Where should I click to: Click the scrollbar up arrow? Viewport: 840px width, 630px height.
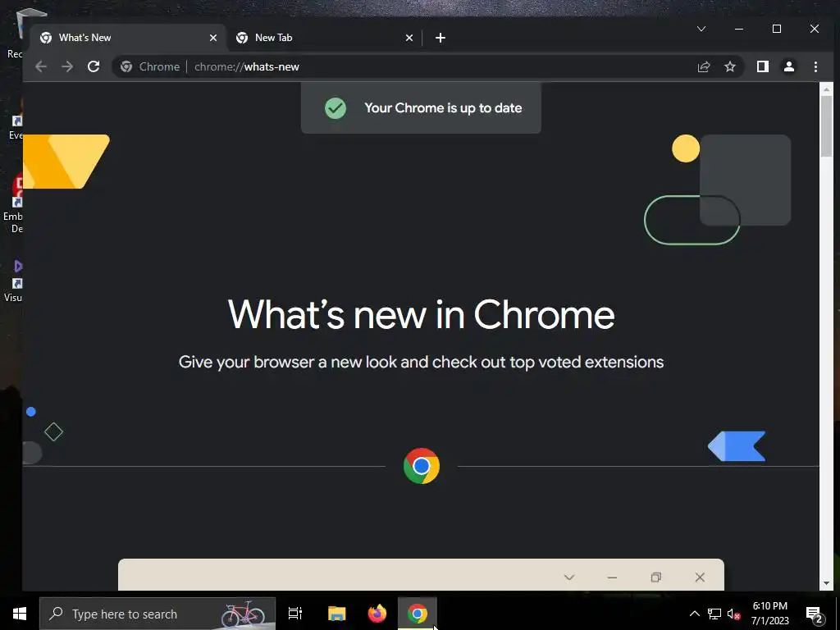(826, 89)
